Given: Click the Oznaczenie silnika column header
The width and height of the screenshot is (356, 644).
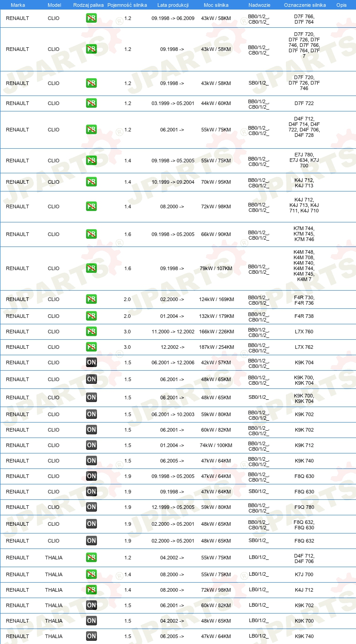Looking at the screenshot, I should coord(305,5).
